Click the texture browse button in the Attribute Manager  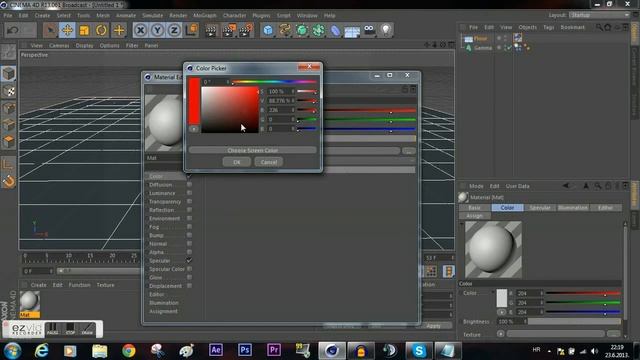(614, 334)
